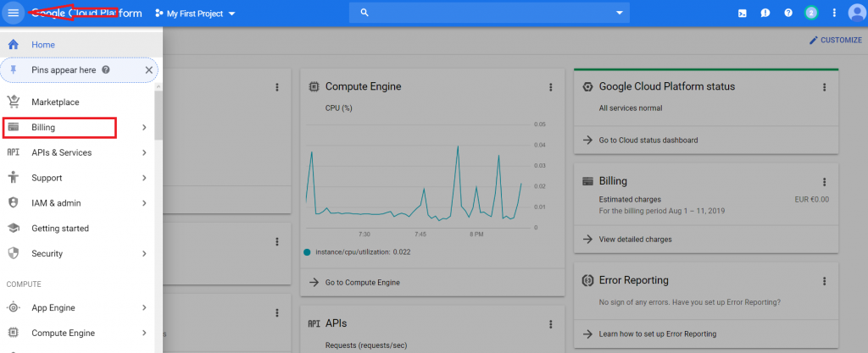
Task: Expand the Compute Engine side menu chevron
Action: [x=144, y=334]
